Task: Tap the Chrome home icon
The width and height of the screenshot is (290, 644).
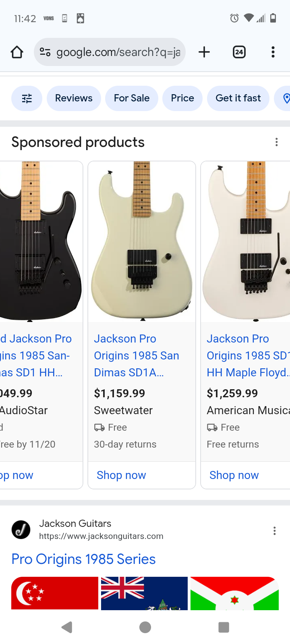Action: click(17, 52)
